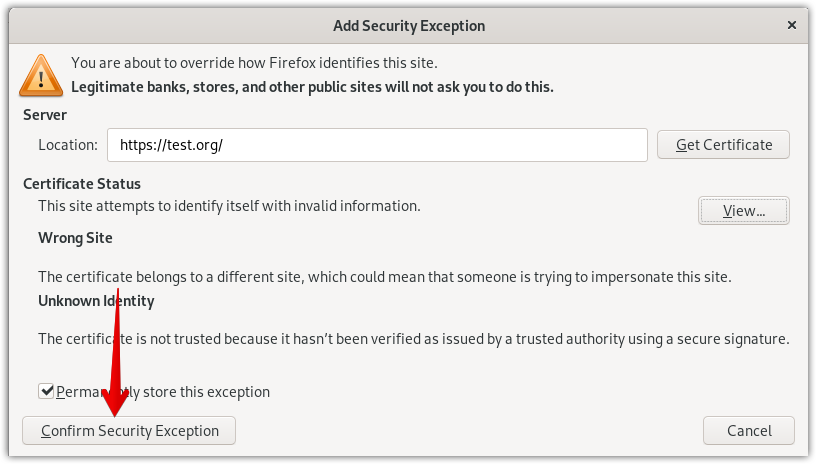Image resolution: width=816 pixels, height=464 pixels.
Task: Click the Add Security Exception title bar
Action: pos(408,25)
